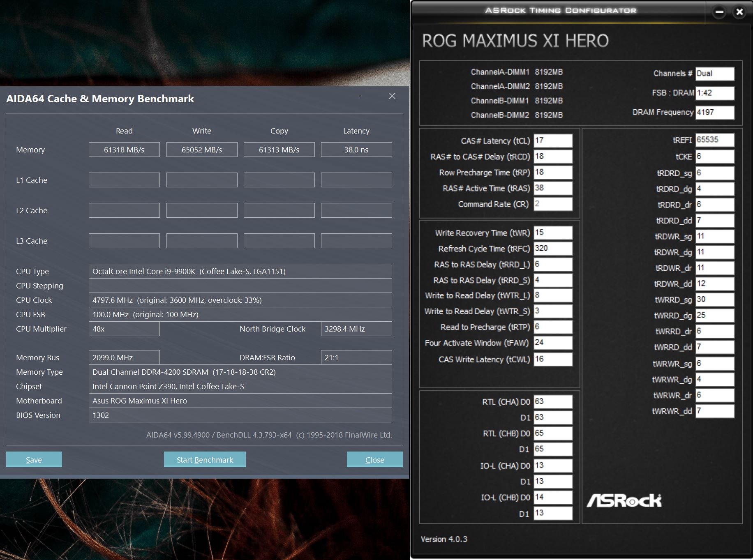Click the empty L1 Cache Read field
This screenshot has width=753, height=560.
coord(124,180)
